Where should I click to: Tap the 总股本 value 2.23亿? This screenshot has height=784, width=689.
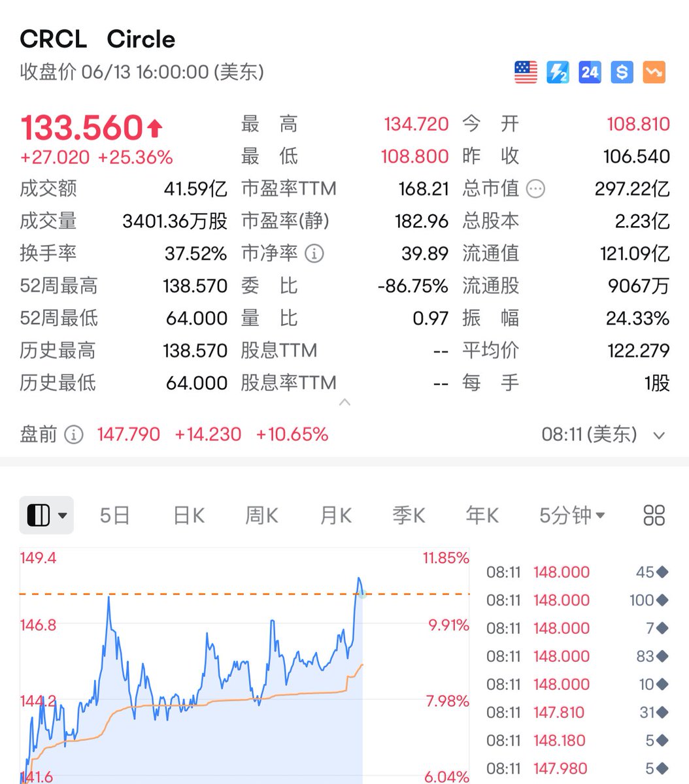(x=642, y=221)
